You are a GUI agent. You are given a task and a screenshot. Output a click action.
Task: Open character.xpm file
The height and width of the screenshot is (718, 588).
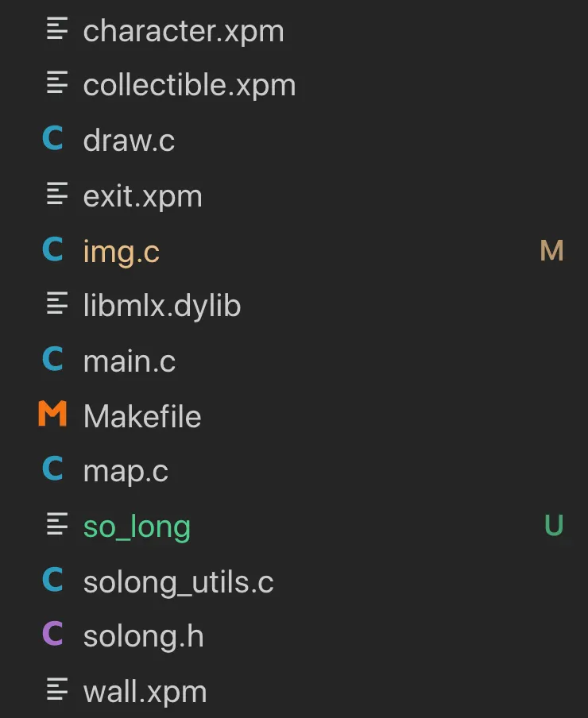coord(183,31)
